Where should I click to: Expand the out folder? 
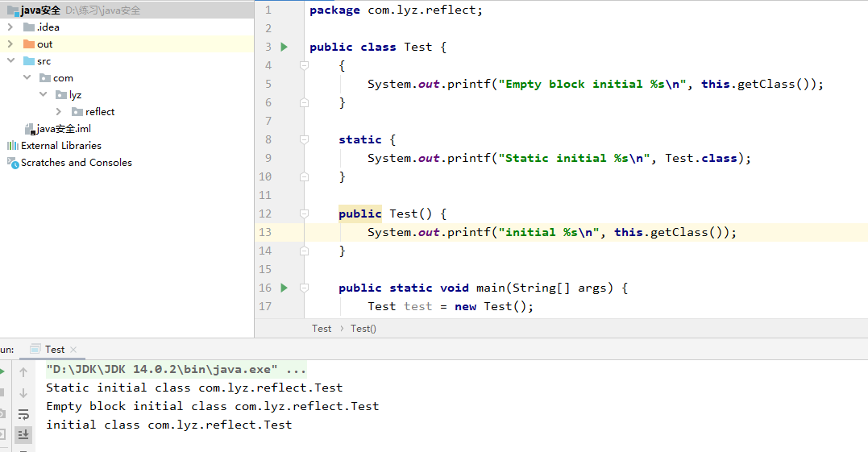click(10, 44)
